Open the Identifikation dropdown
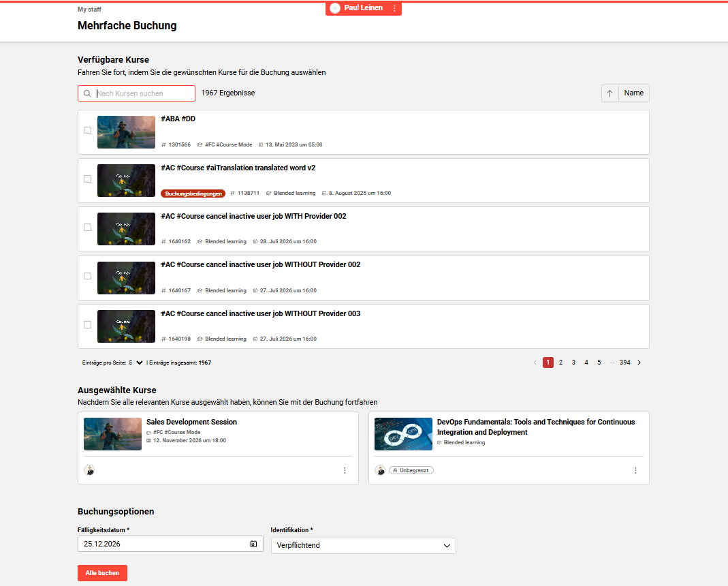 [364, 546]
